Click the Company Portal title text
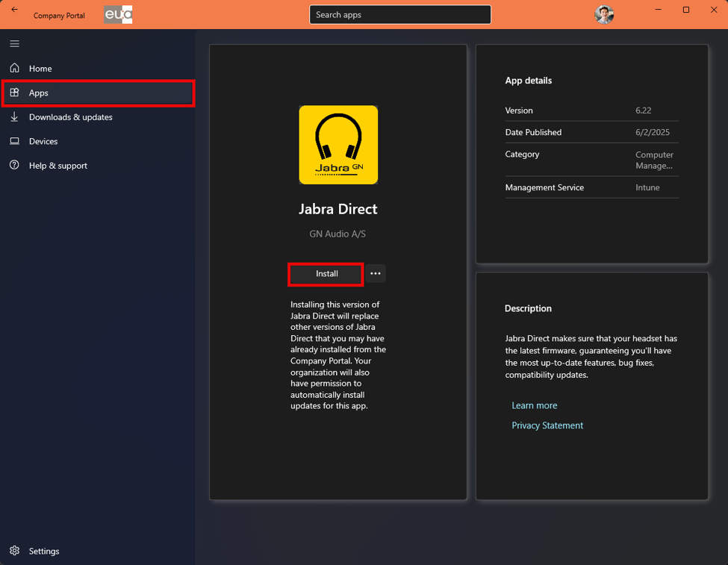Viewport: 728px width, 565px height. click(59, 16)
